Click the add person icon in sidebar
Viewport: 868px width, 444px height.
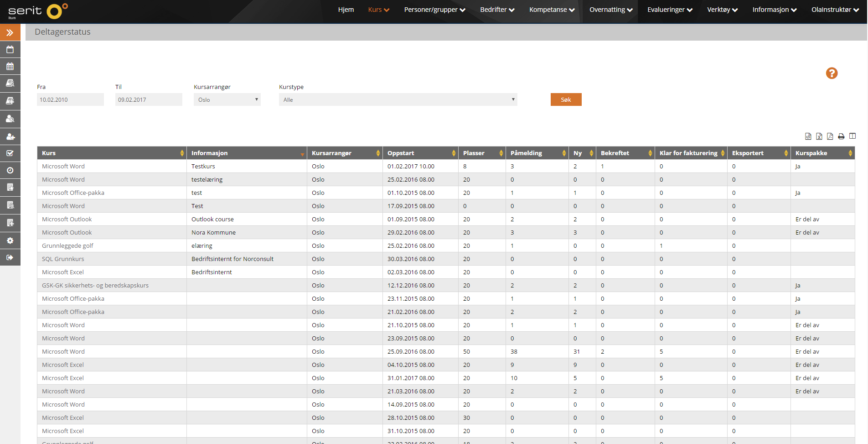tap(10, 136)
